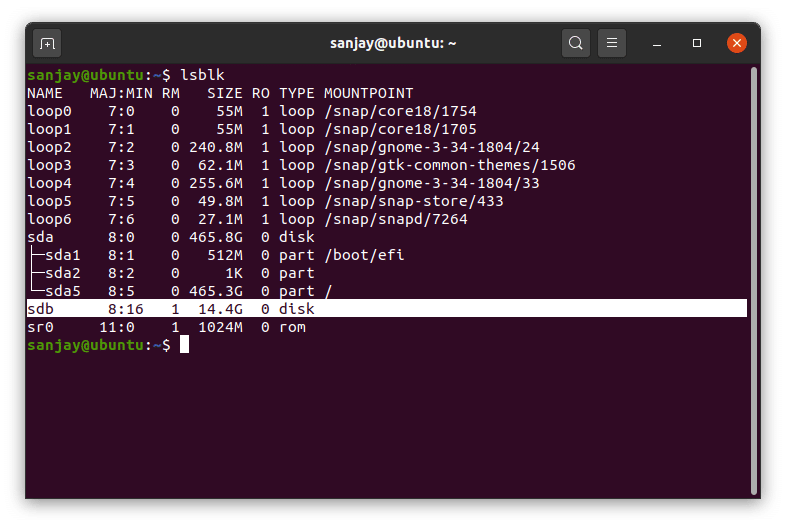Minimize the terminal window
The width and height of the screenshot is (786, 527).
pos(657,44)
